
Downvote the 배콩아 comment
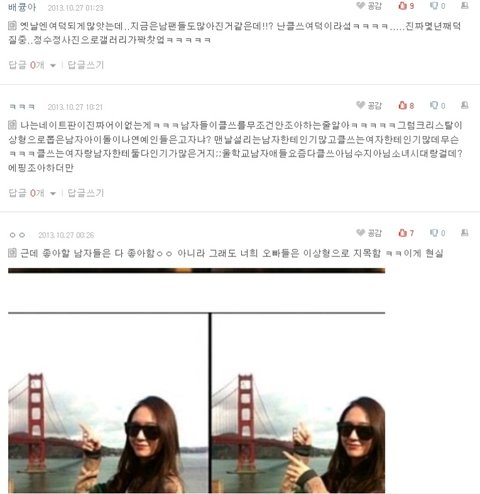pos(437,6)
